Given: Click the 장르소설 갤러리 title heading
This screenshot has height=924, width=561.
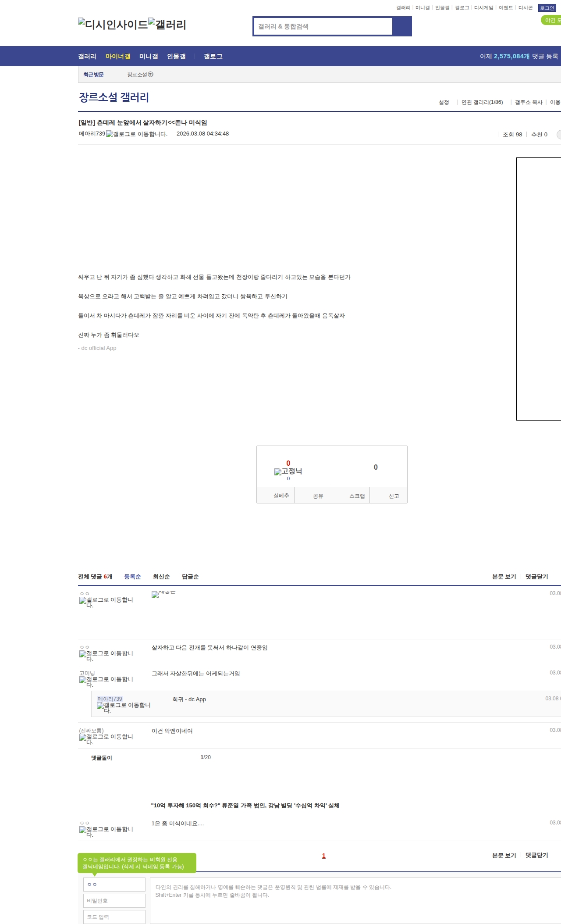Looking at the screenshot, I should pyautogui.click(x=114, y=97).
